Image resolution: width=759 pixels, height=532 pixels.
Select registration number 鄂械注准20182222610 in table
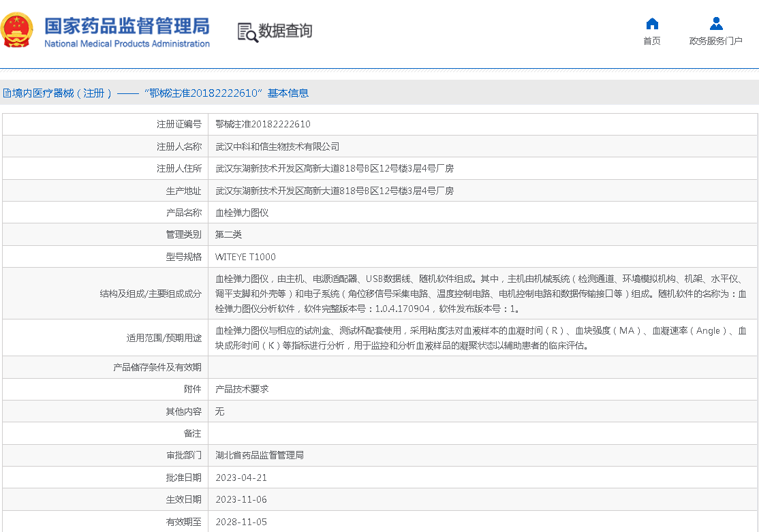point(262,124)
